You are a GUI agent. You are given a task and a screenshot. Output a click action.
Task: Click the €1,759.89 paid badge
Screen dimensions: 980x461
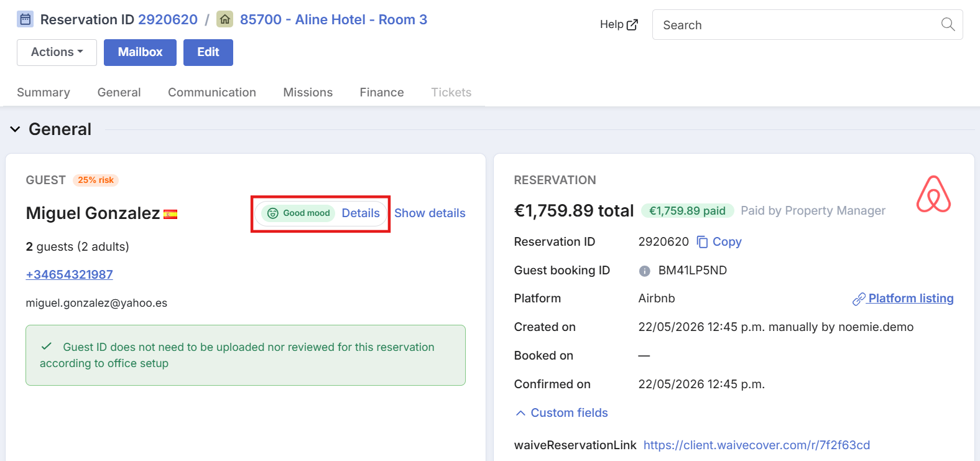tap(687, 211)
